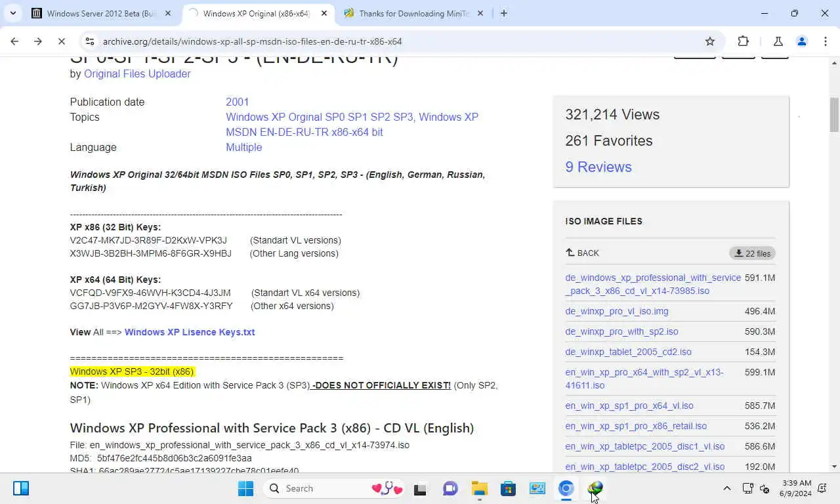The width and height of the screenshot is (840, 504).
Task: Click Windows XP Professional with Service Pack 3 heading
Action: [x=272, y=428]
